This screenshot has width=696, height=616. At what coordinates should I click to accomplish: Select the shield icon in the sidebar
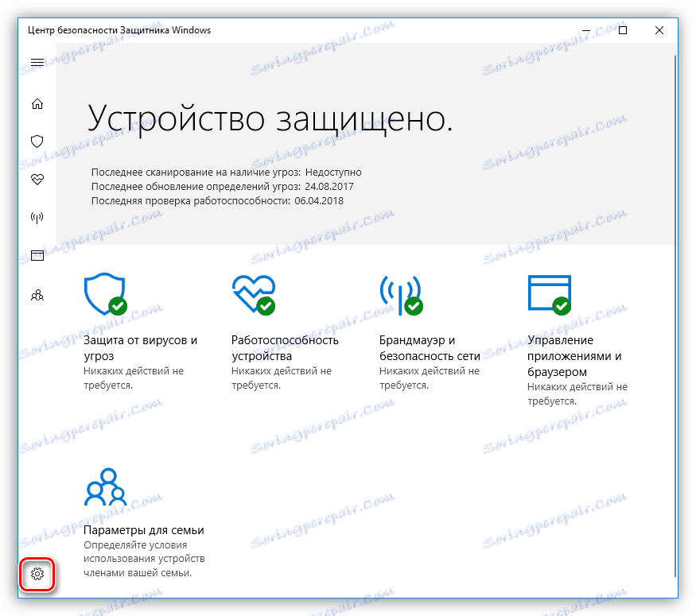click(x=37, y=141)
